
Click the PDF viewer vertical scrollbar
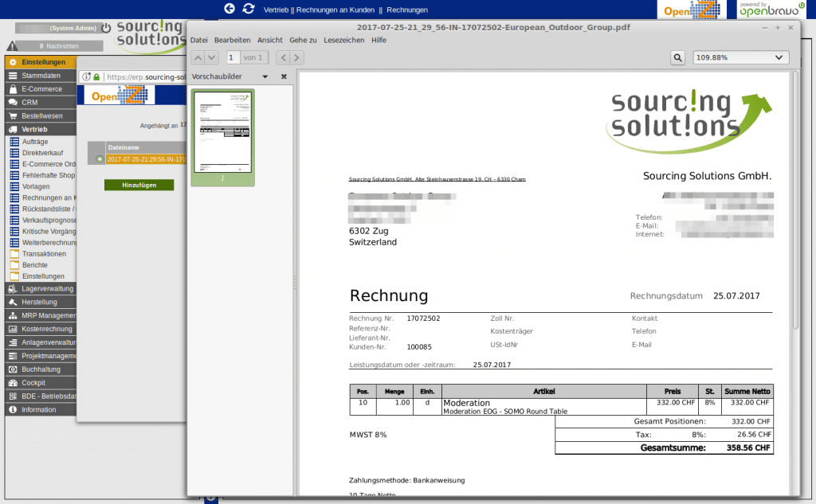[795, 200]
